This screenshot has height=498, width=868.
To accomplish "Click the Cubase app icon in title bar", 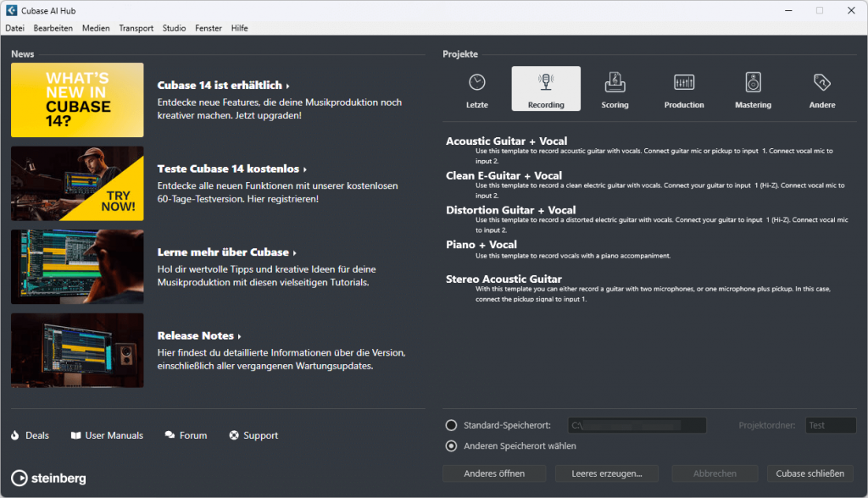I will pos(11,10).
